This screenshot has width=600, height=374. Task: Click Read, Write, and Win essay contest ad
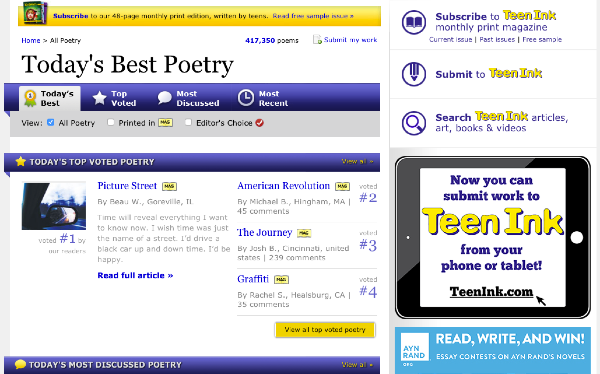pos(493,350)
